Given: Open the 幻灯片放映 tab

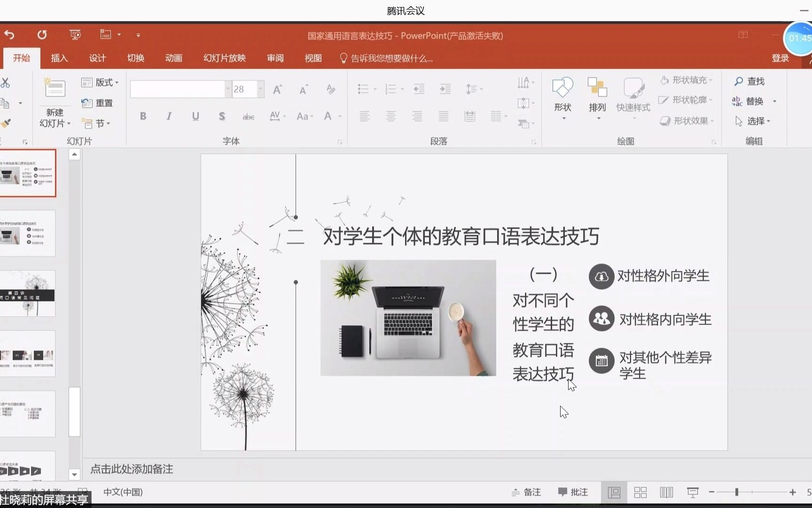Looking at the screenshot, I should pyautogui.click(x=225, y=58).
